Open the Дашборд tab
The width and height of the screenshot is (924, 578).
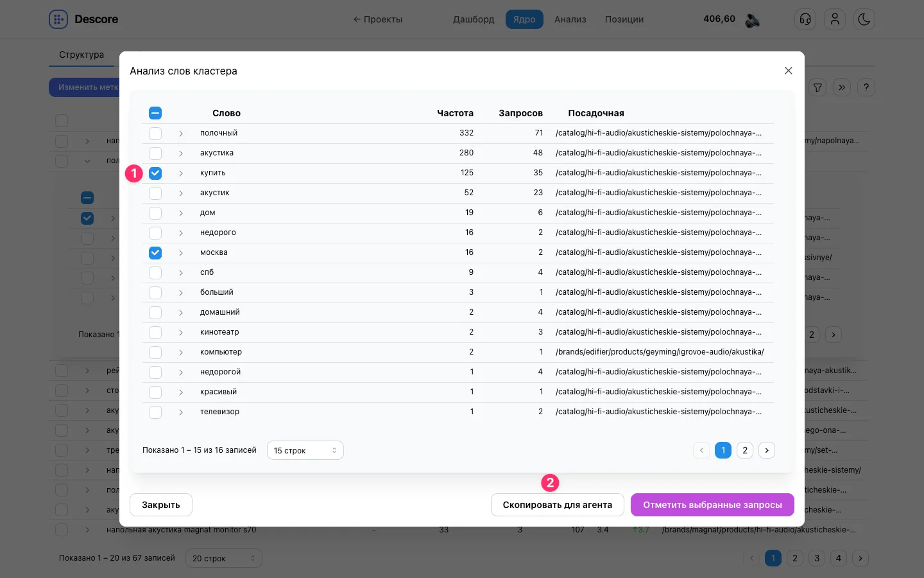click(x=474, y=19)
